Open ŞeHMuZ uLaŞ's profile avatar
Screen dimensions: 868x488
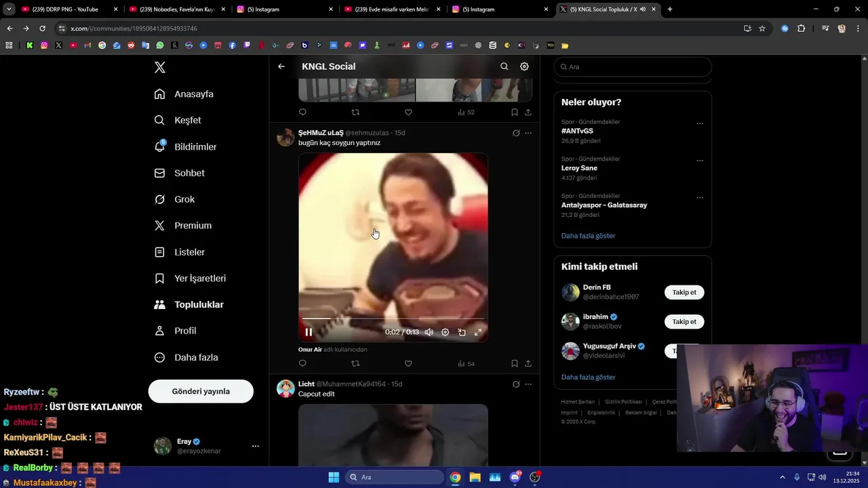coord(286,137)
